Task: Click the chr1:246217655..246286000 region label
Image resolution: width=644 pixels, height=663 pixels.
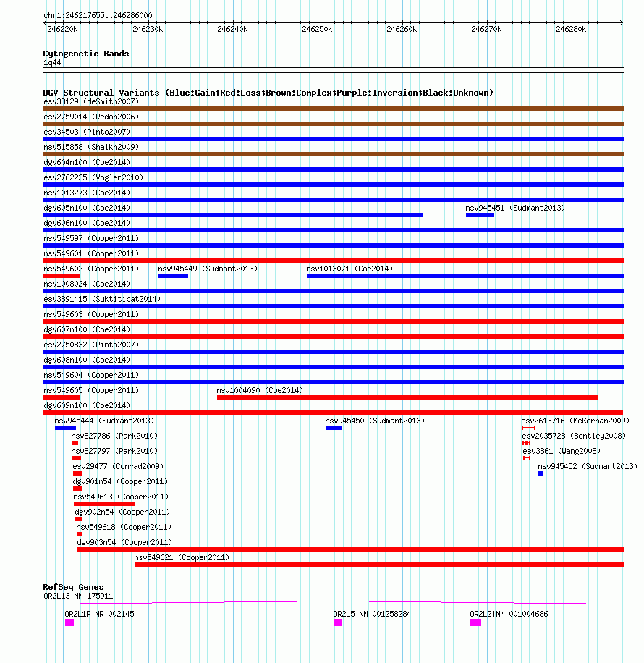Action: coord(98,16)
